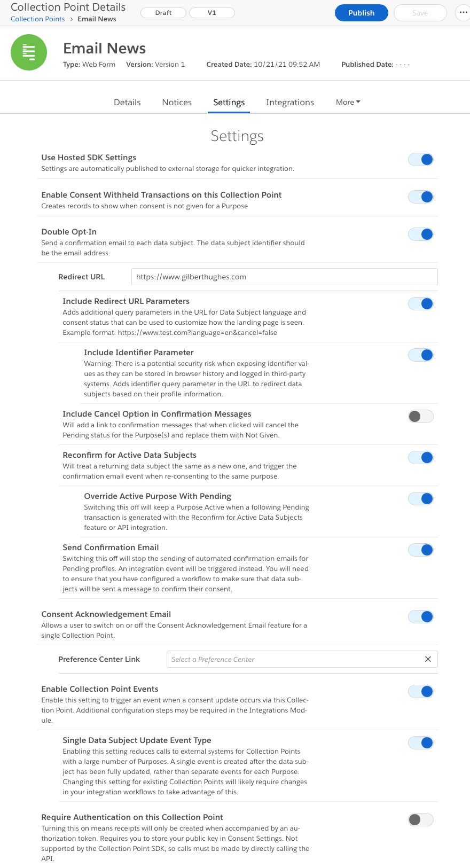Enable Include Cancel Option in Confirmation Messages

[x=421, y=416]
